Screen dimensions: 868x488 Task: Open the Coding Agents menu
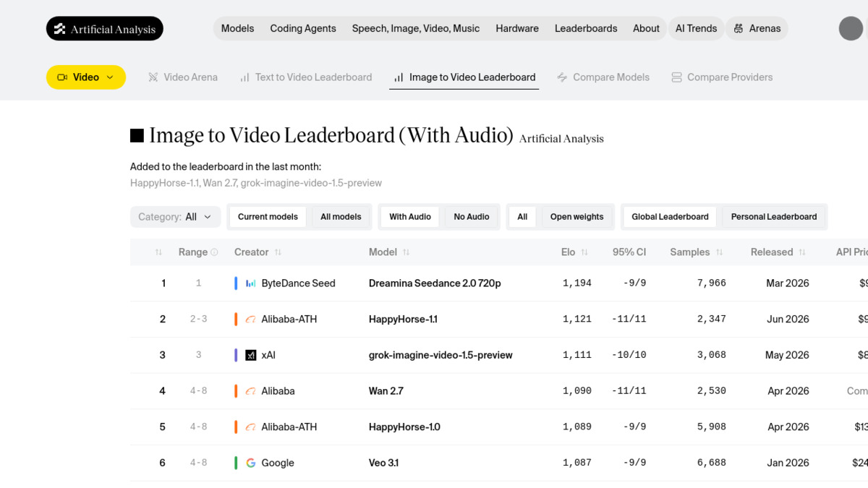(x=303, y=29)
